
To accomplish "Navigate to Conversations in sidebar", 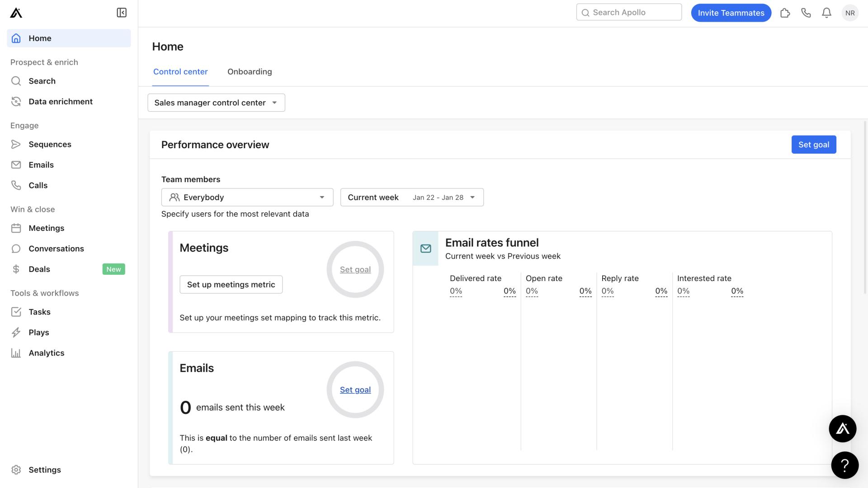I will [x=69, y=249].
